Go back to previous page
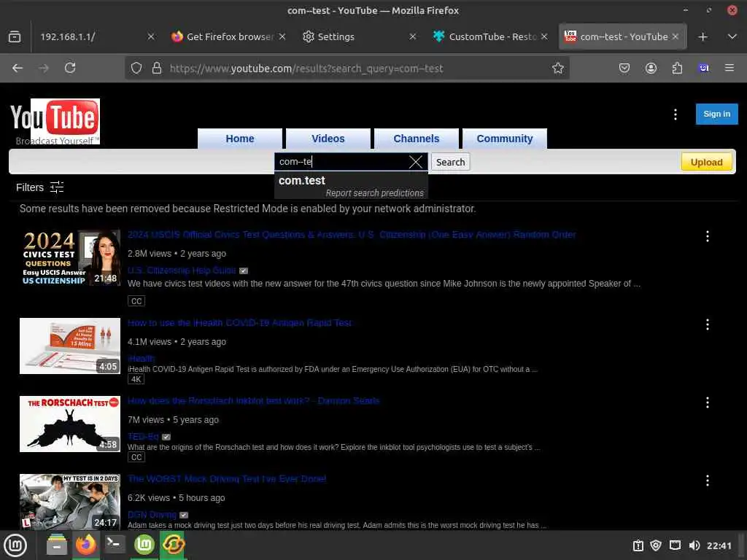 [x=18, y=68]
